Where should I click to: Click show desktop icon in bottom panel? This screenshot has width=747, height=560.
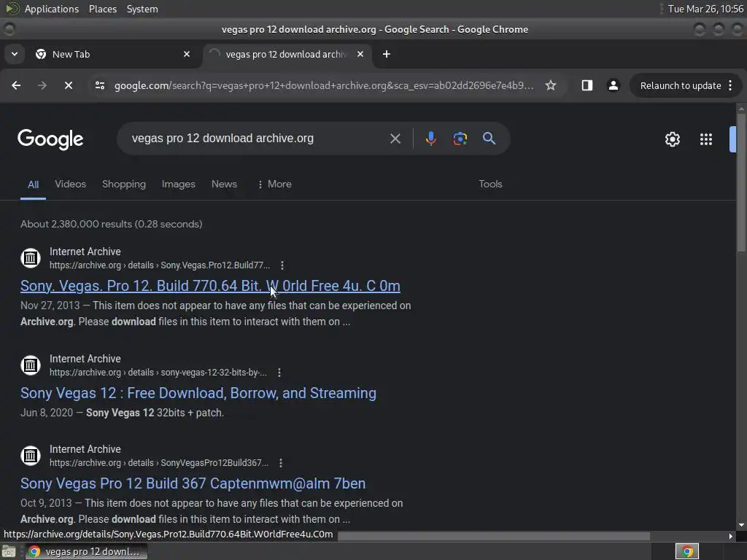pos(9,551)
